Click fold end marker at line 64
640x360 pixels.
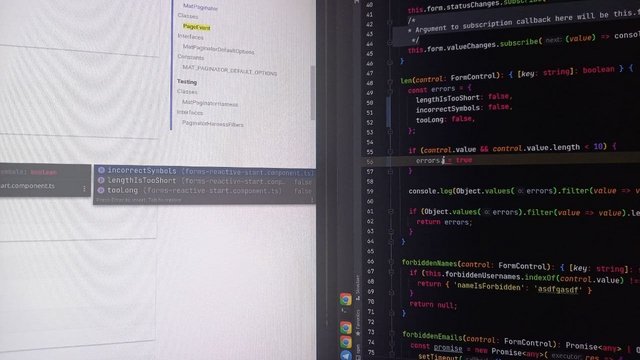(x=391, y=241)
